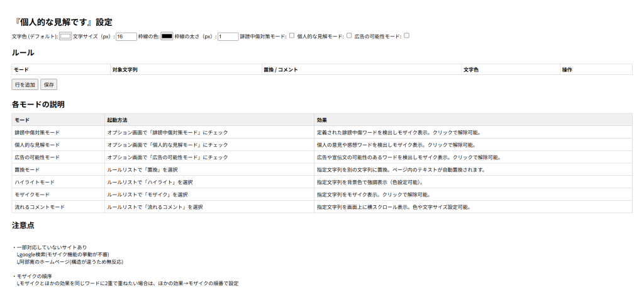Click the 操作 column header
The height and width of the screenshot is (301, 644).
point(596,69)
